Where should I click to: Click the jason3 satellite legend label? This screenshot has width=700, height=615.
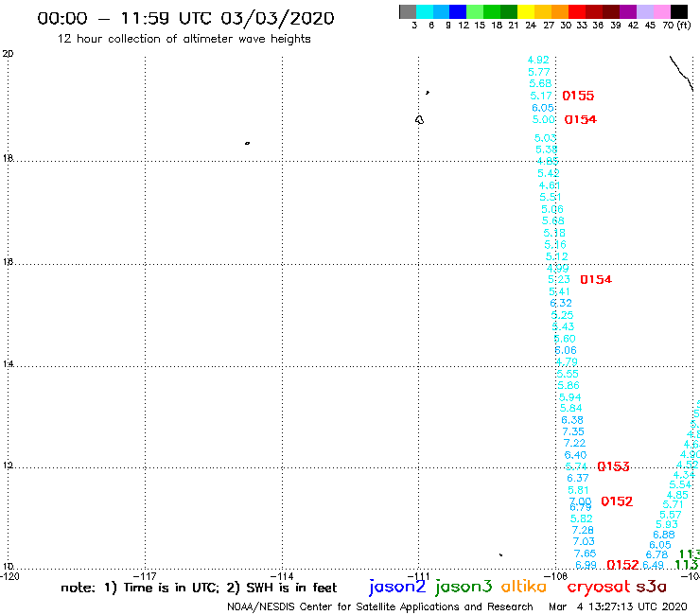coord(464,587)
